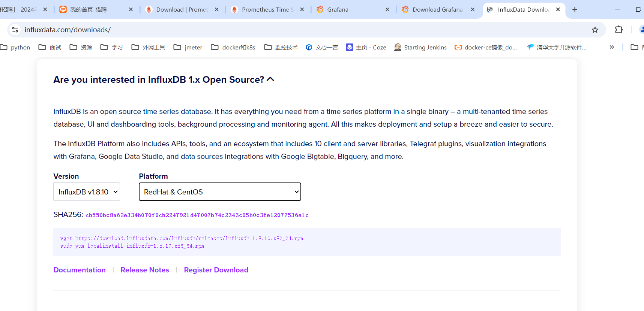Open the 学习 bookmark folder
The image size is (644, 311).
(112, 47)
